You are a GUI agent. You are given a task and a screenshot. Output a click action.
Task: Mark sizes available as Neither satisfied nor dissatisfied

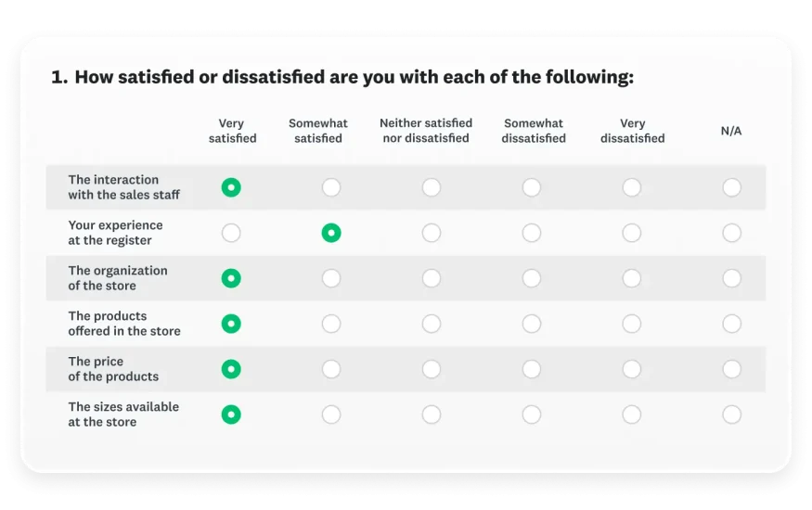pos(432,415)
